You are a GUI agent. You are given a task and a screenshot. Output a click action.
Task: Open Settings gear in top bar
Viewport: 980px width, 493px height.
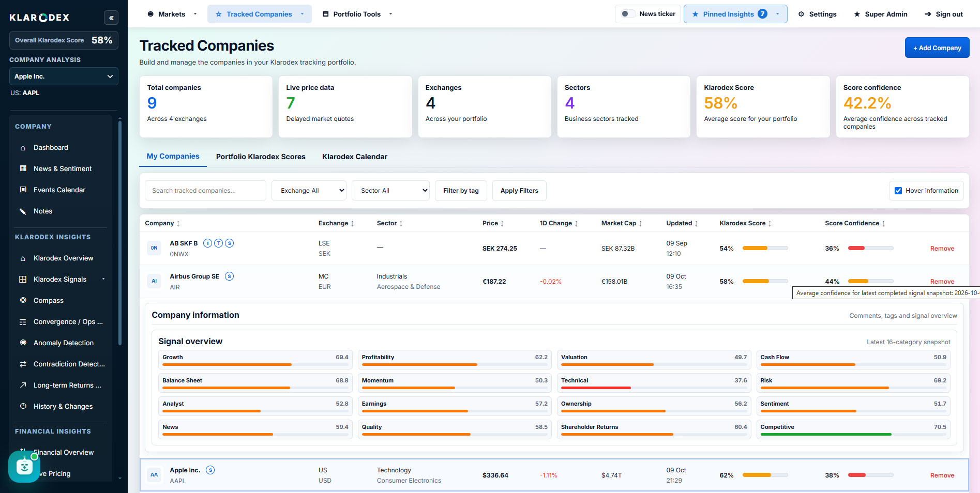[817, 14]
